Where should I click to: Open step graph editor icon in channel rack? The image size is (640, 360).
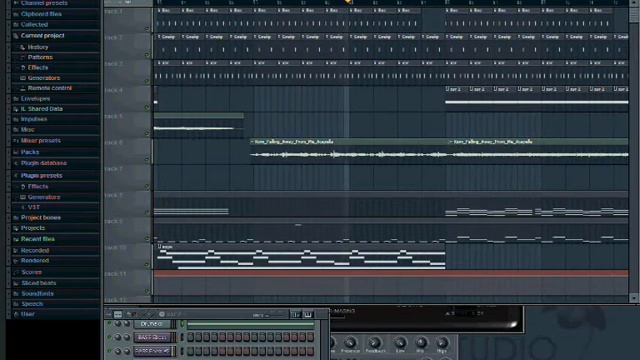point(296,314)
